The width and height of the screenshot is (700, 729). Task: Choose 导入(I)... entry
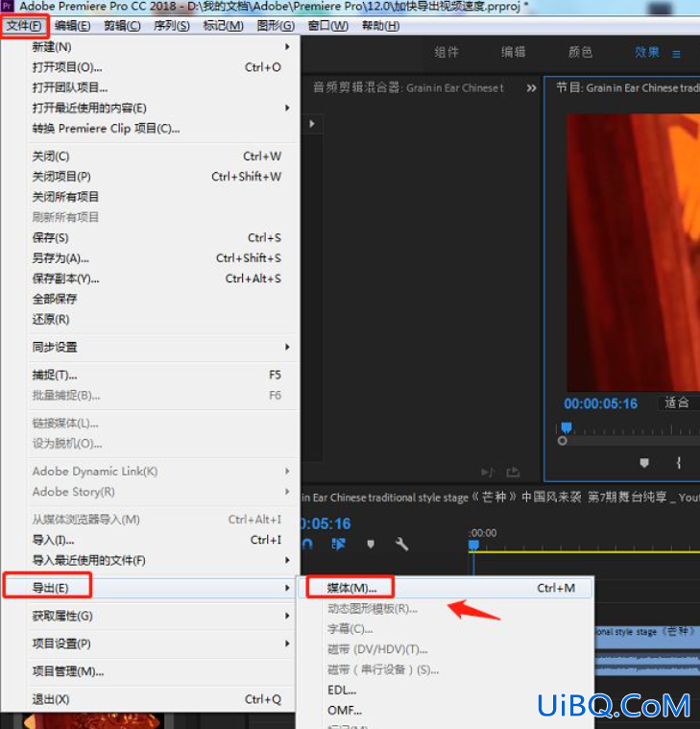coord(161,540)
